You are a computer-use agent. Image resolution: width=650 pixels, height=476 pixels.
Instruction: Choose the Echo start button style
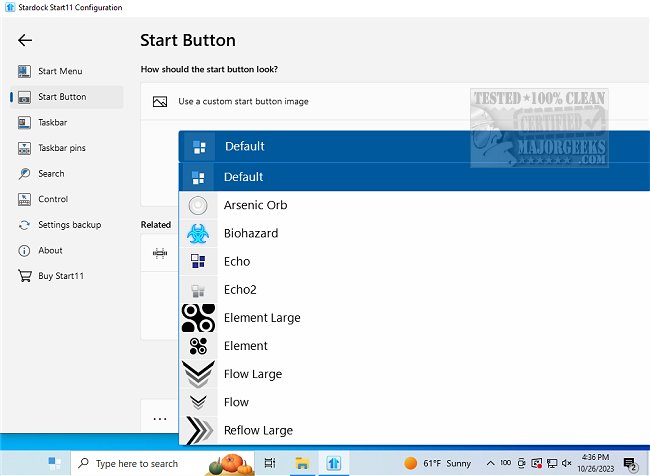pos(414,262)
